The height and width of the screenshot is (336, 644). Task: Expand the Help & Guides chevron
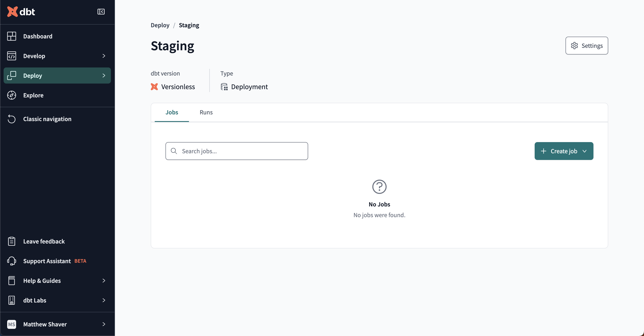[x=104, y=281]
